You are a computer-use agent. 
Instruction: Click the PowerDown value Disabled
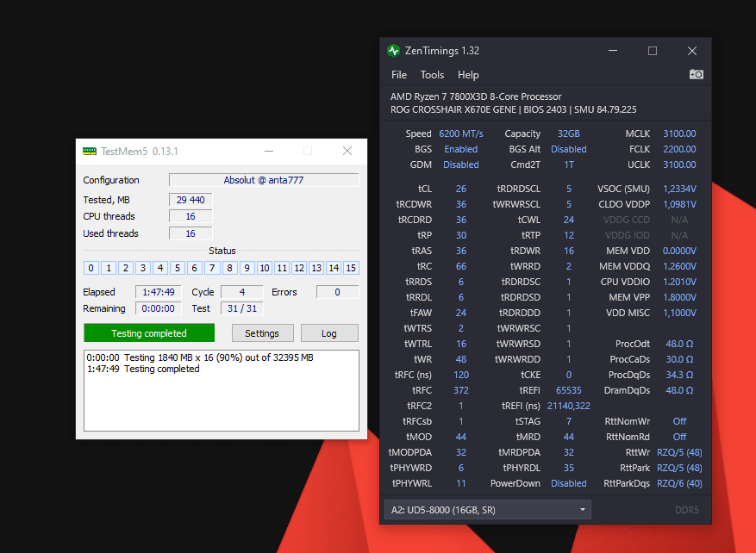pyautogui.click(x=569, y=483)
